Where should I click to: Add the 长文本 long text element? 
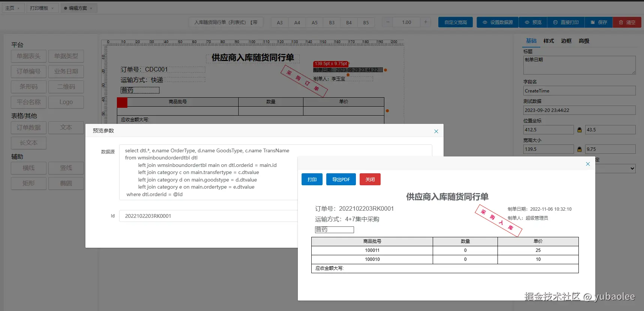(x=28, y=143)
